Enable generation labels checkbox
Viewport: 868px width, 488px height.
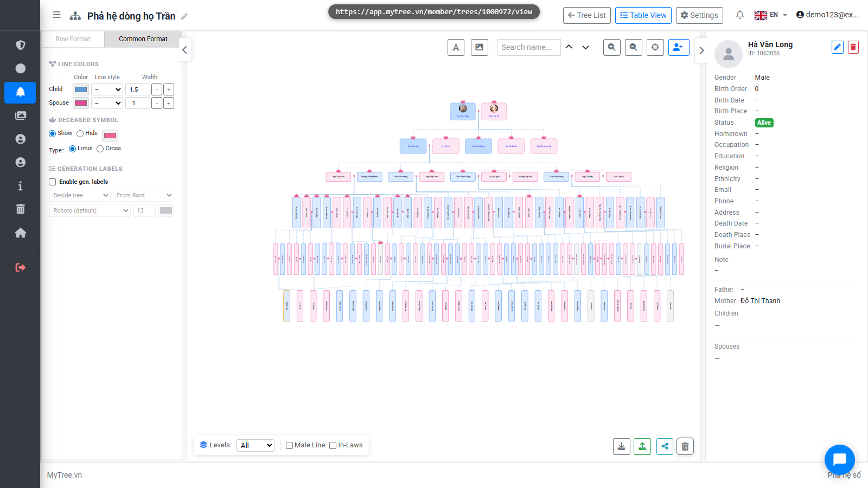53,182
